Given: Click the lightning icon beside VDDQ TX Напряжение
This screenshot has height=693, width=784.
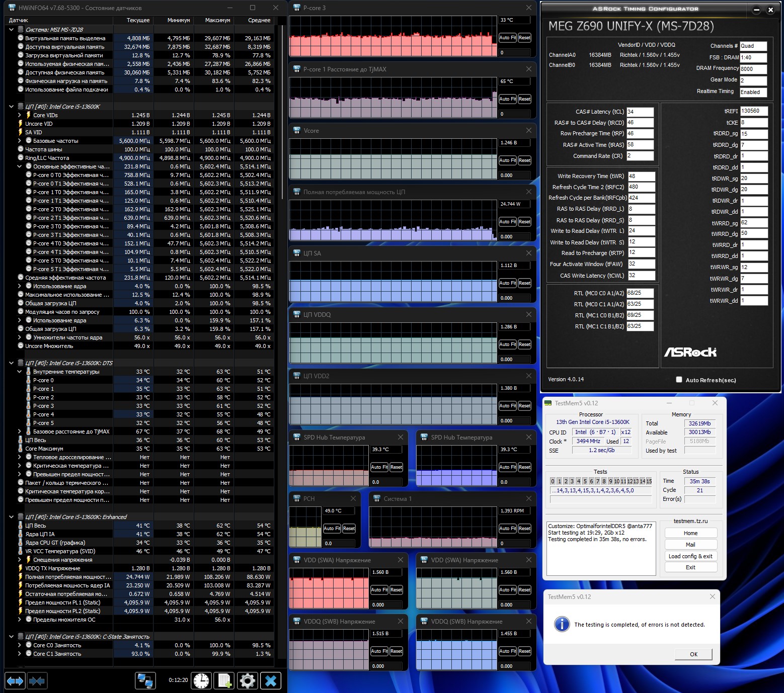Looking at the screenshot, I should [x=21, y=568].
